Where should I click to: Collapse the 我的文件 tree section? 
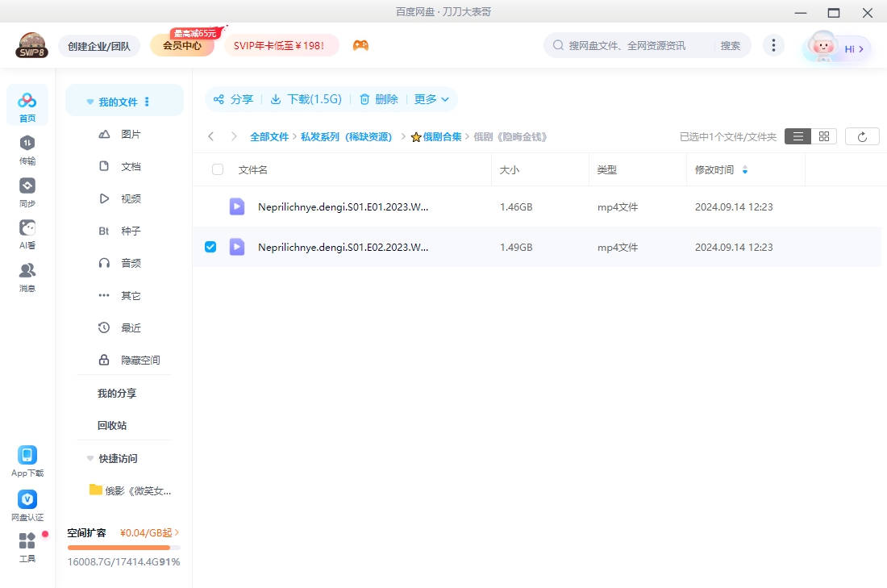[90, 102]
